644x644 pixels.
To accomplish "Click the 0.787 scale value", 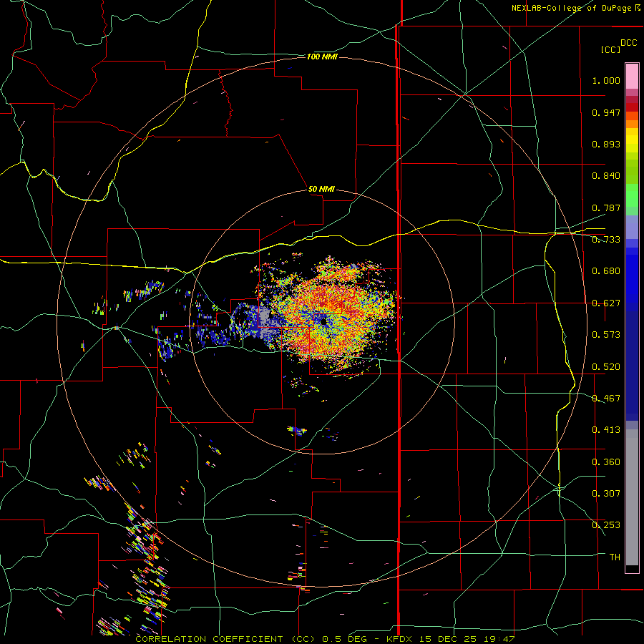I will [x=606, y=208].
